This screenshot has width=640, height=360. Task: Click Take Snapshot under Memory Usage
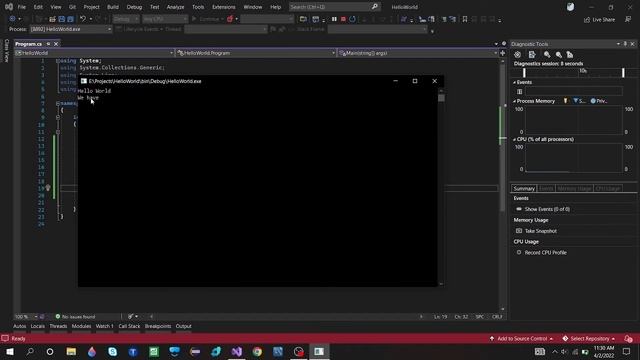click(540, 231)
